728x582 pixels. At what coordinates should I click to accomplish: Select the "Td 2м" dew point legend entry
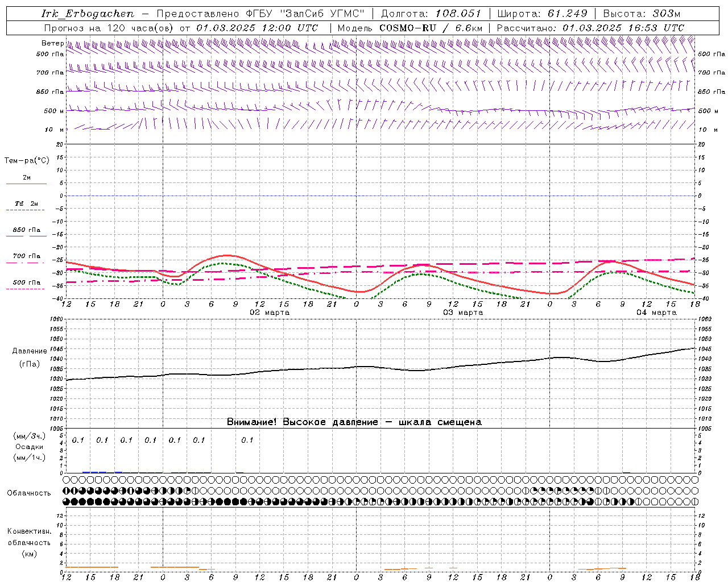point(26,203)
